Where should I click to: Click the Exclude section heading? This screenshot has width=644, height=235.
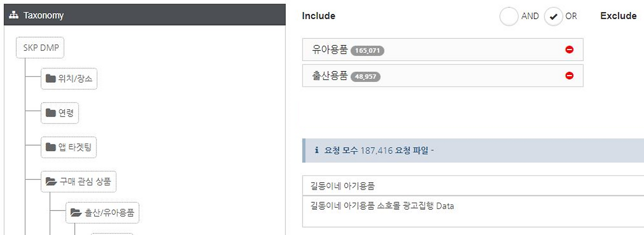[x=618, y=16]
